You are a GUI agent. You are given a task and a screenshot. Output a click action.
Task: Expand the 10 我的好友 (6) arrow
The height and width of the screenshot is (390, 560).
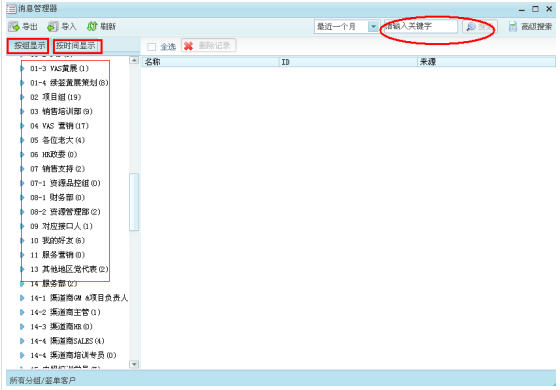point(22,240)
